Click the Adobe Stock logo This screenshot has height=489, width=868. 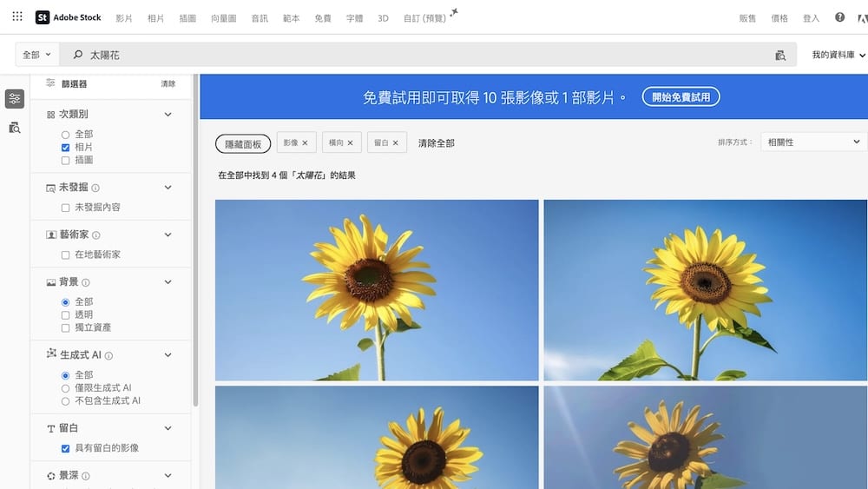[68, 17]
